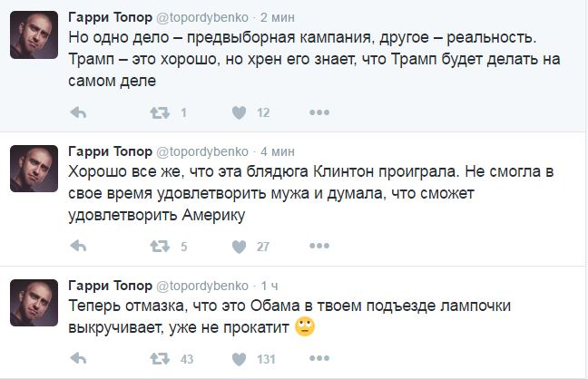Reply to the tweet about Trump's campaign
The image size is (588, 379).
tap(78, 112)
